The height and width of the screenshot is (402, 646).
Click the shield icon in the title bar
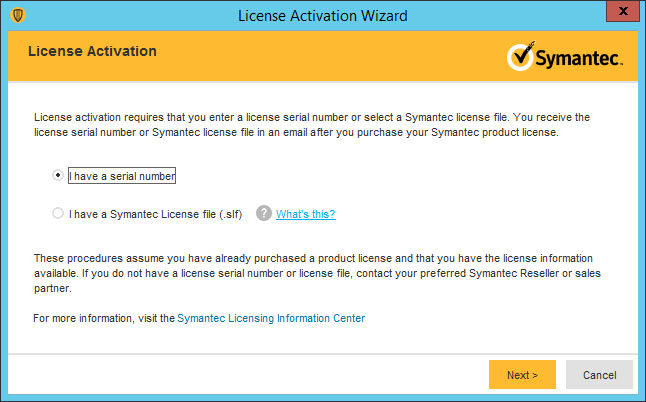tap(18, 15)
